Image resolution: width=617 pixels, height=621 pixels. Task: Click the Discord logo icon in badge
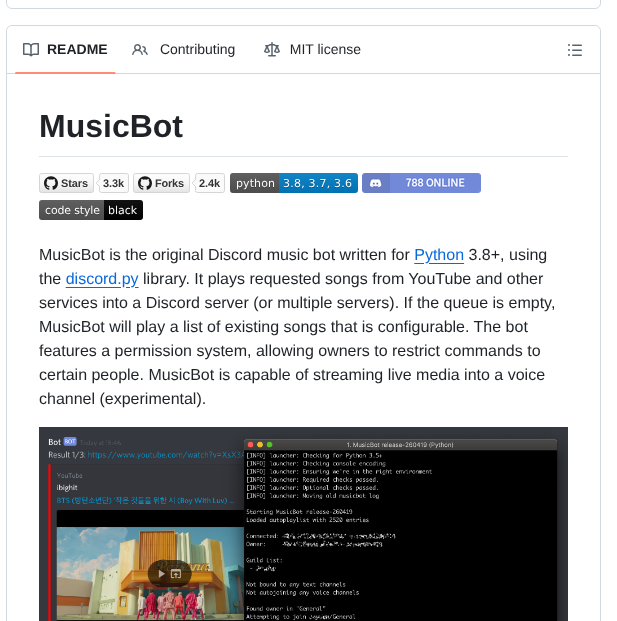click(x=375, y=183)
